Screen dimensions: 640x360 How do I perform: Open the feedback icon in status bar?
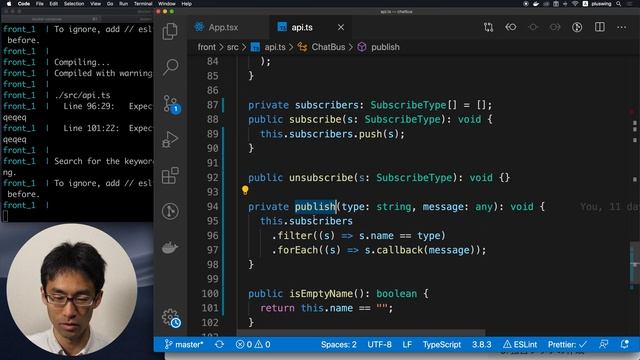coord(603,344)
